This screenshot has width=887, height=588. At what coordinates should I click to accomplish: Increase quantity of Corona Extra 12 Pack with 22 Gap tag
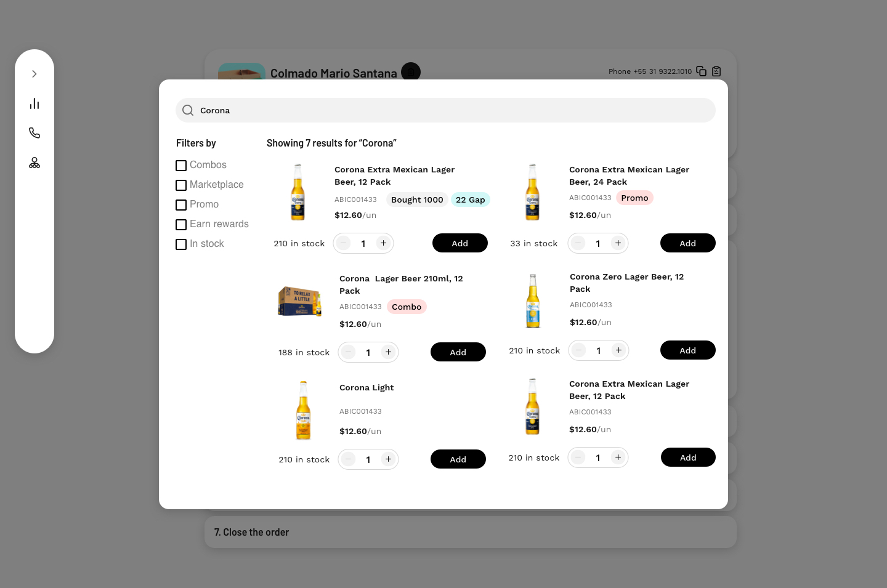(383, 243)
